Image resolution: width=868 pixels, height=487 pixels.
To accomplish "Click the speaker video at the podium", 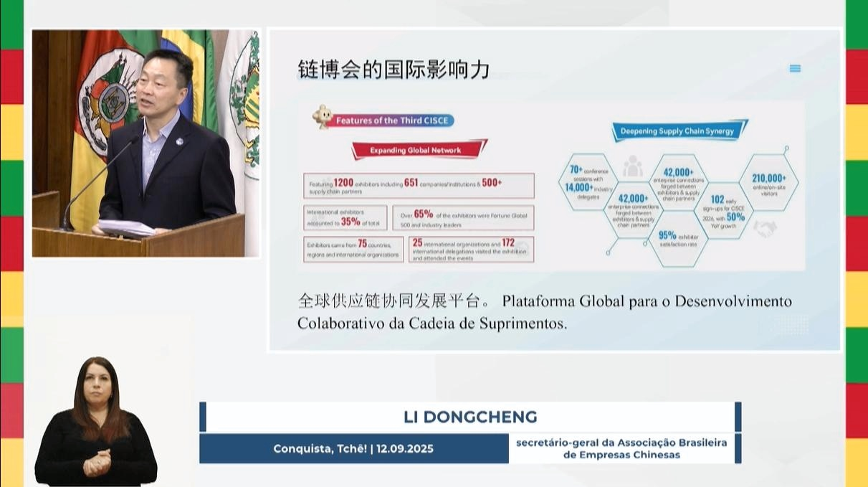I will pyautogui.click(x=146, y=143).
